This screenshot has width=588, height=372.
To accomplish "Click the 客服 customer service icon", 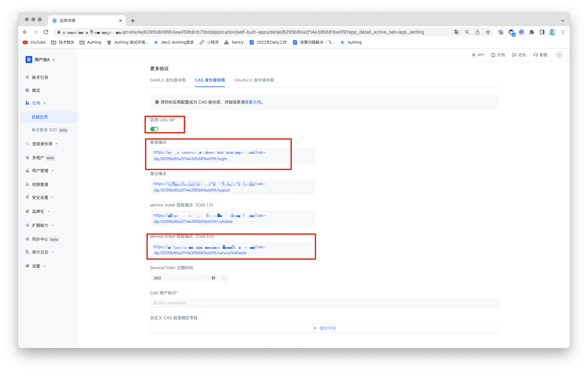I will tap(536, 55).
